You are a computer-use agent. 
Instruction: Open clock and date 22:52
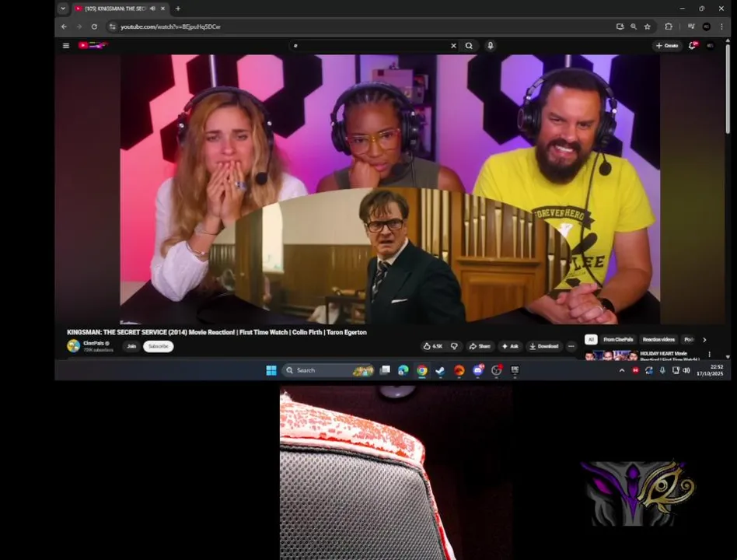710,370
